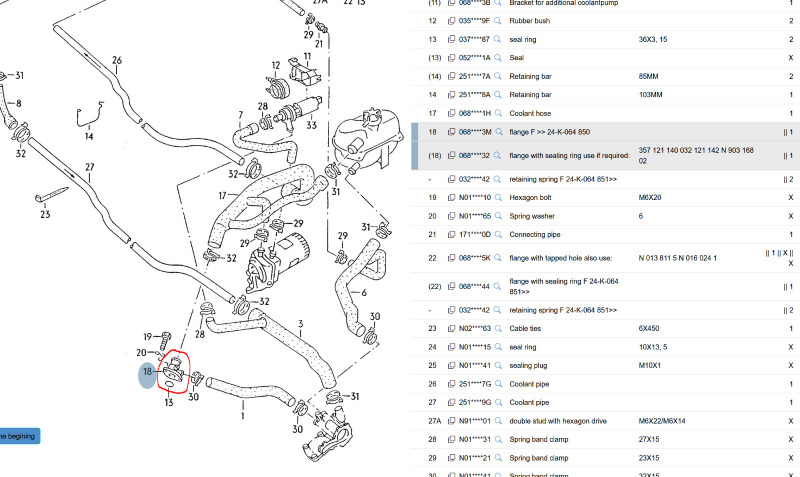Click 'double stud with hexagon drive' text
Image resolution: width=800 pixels, height=477 pixels.
coord(558,421)
